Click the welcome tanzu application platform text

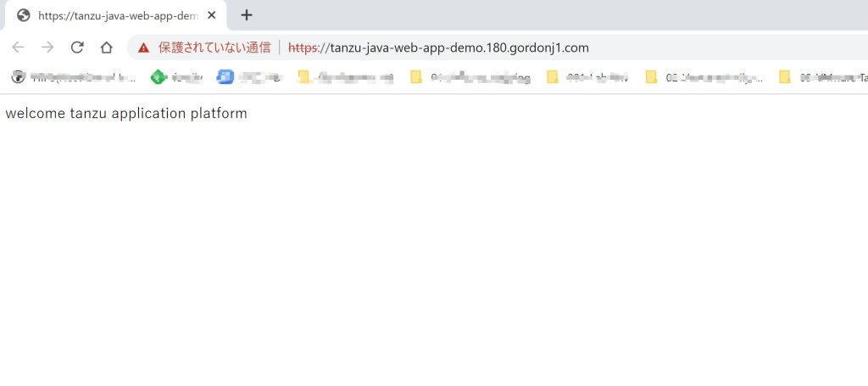tap(126, 114)
